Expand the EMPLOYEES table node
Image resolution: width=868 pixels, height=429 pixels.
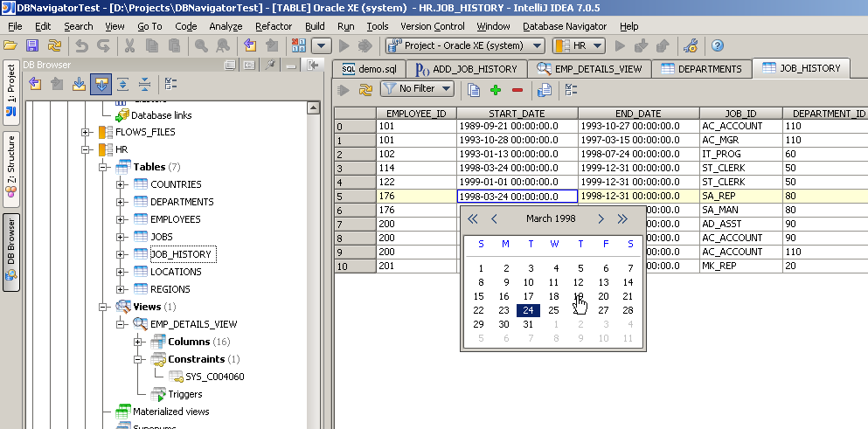[120, 219]
